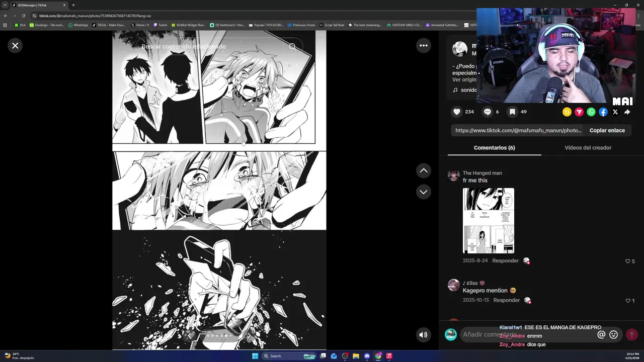Viewport: 644px width, 362px height.
Task: Post comment with red arrow button
Action: (632, 335)
